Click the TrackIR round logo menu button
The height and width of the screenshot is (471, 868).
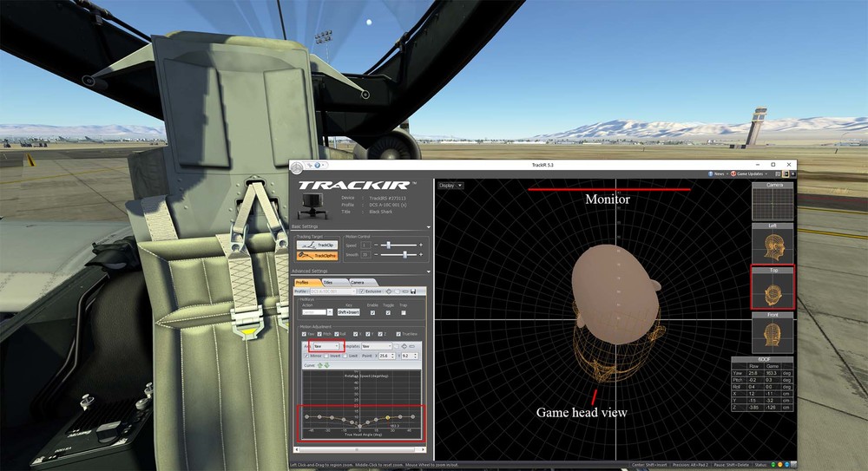coord(297,168)
